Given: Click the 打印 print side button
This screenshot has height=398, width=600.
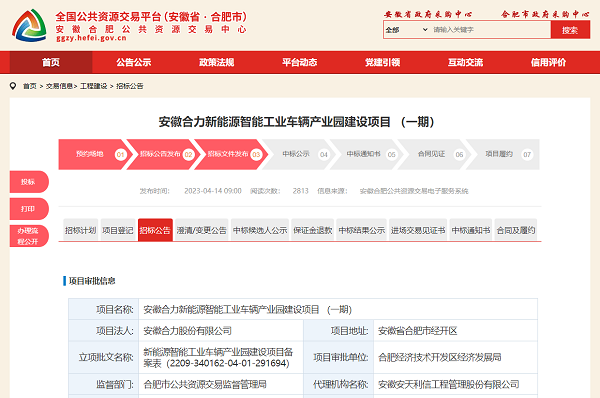Looking at the screenshot, I should coord(29,209).
